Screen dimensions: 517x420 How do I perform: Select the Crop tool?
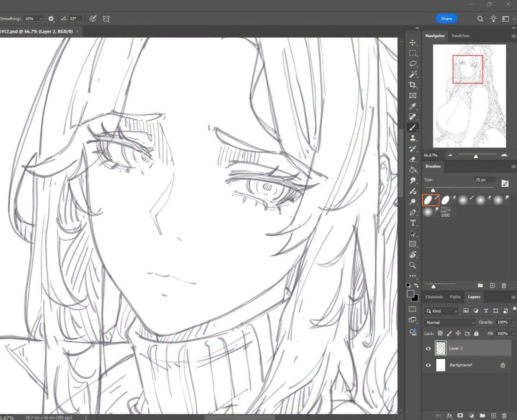point(413,85)
